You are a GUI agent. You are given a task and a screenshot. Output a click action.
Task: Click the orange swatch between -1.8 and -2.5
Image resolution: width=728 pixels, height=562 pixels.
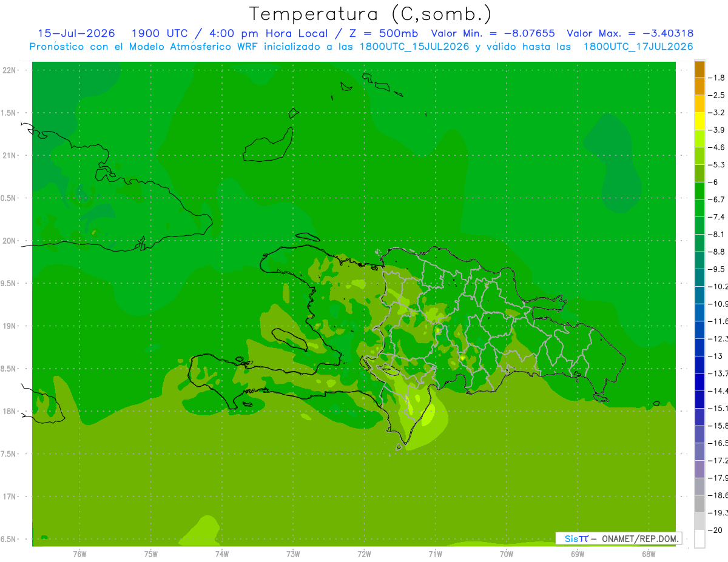(699, 87)
